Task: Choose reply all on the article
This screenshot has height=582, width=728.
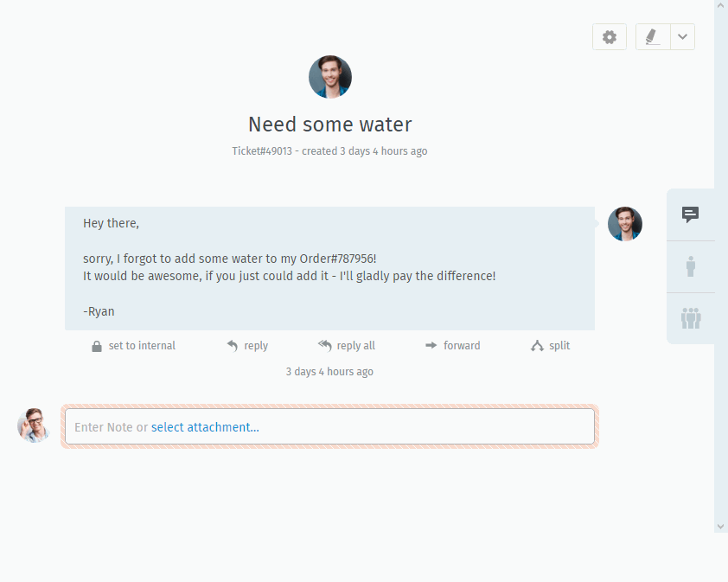Action: coord(346,346)
